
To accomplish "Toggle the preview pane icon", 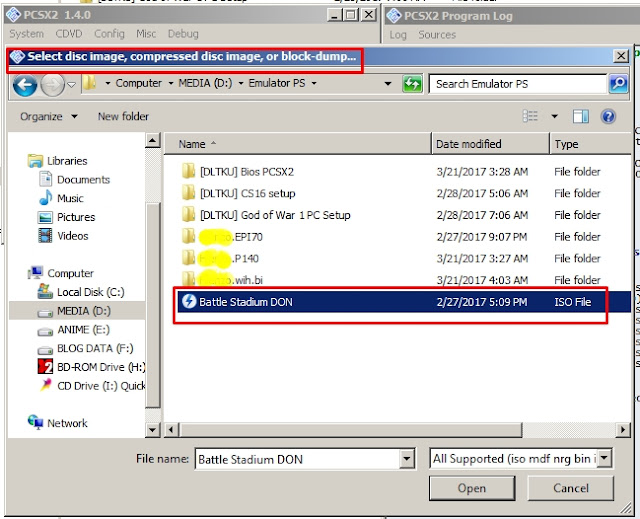I will tap(580, 117).
